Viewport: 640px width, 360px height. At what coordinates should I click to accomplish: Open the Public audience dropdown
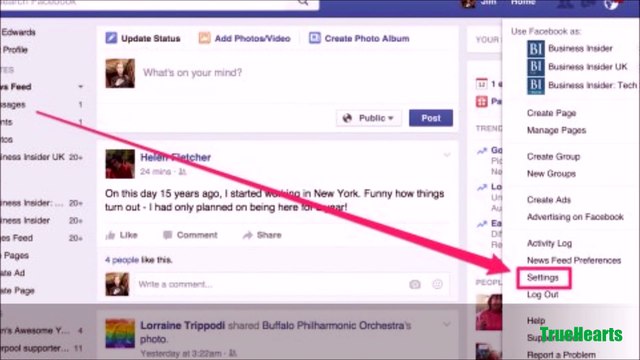[369, 118]
